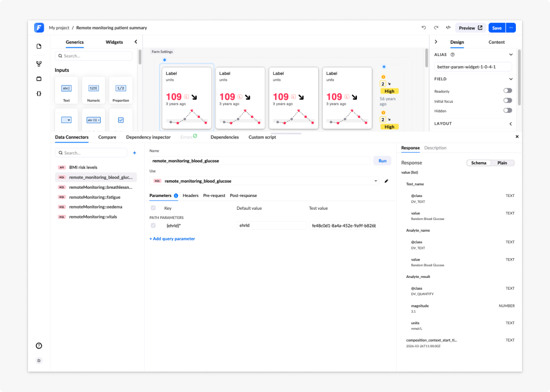Toggle the Readonly switch
The width and height of the screenshot is (550, 392).
508,91
